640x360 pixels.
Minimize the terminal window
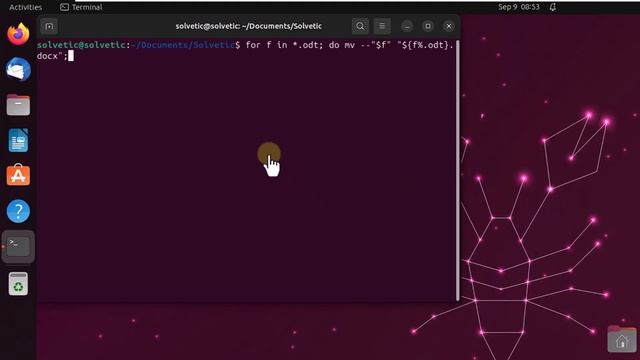(407, 26)
